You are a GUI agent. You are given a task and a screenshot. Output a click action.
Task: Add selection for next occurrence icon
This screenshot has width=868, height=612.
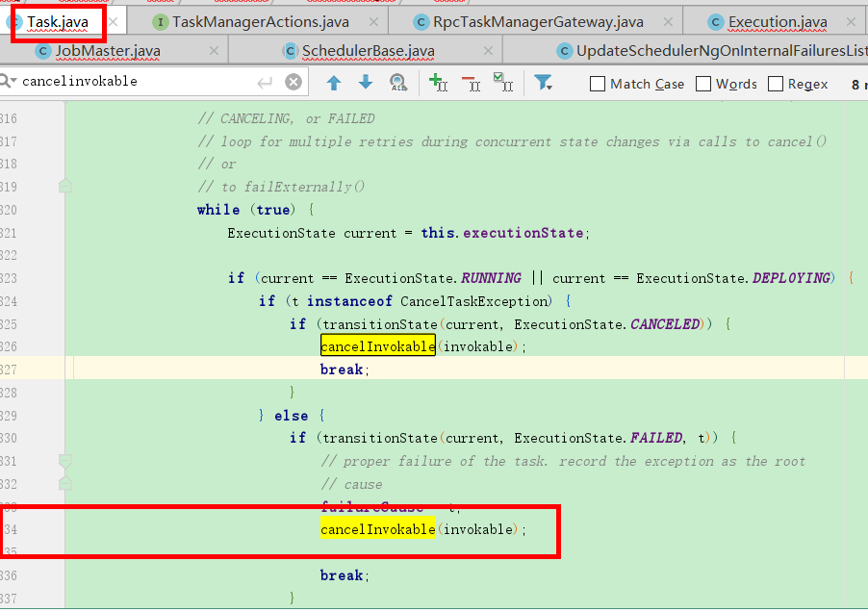438,83
